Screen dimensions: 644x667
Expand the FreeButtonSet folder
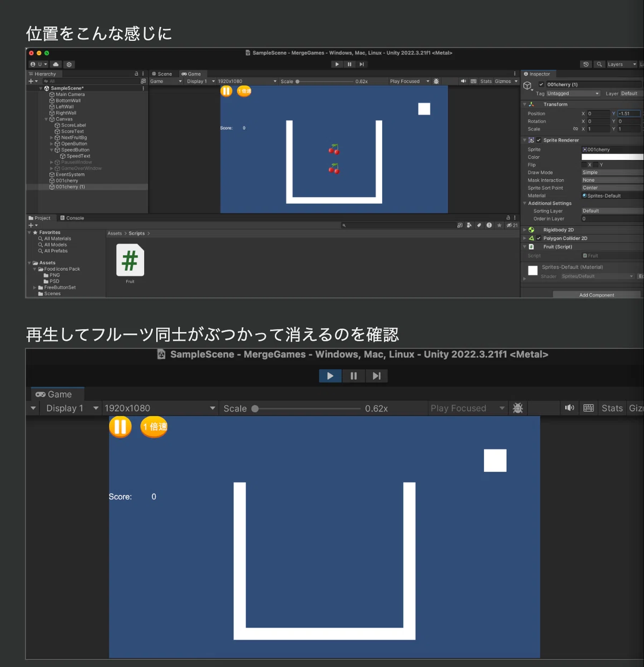34,288
